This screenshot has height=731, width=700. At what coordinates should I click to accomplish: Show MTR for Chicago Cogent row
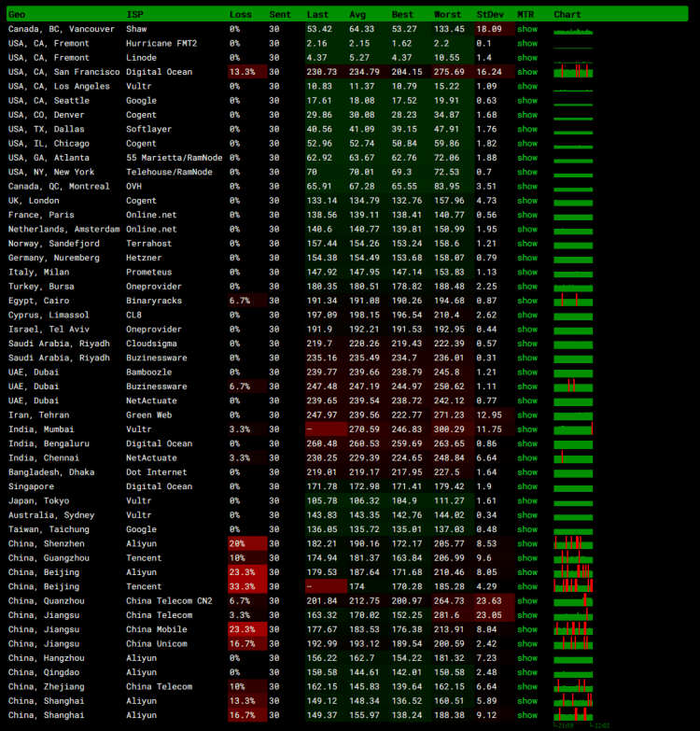(x=527, y=144)
